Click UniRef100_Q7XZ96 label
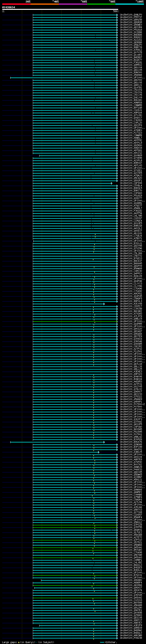 [131, 249]
